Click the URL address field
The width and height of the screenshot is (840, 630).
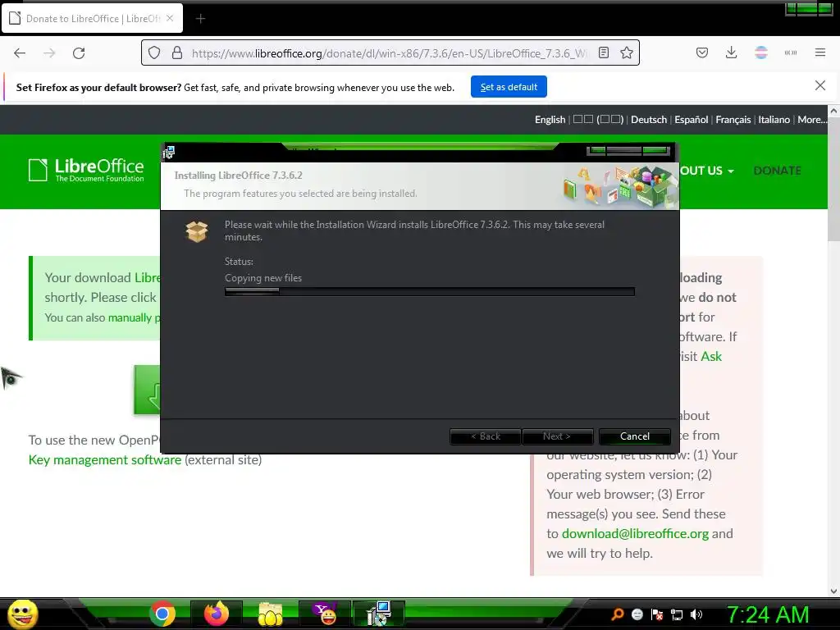389,53
